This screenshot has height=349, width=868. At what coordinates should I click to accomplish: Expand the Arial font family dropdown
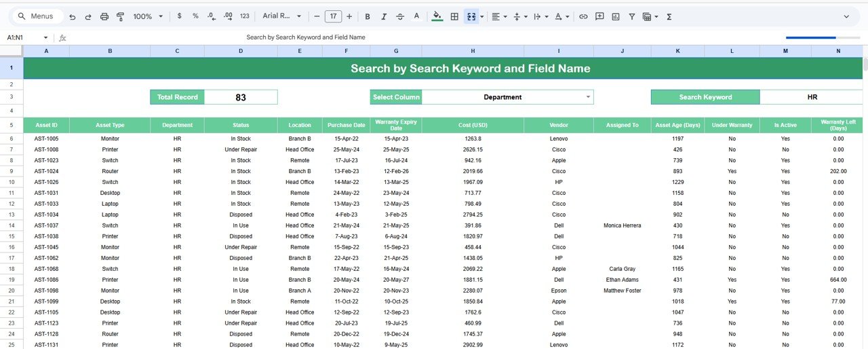pyautogui.click(x=282, y=16)
